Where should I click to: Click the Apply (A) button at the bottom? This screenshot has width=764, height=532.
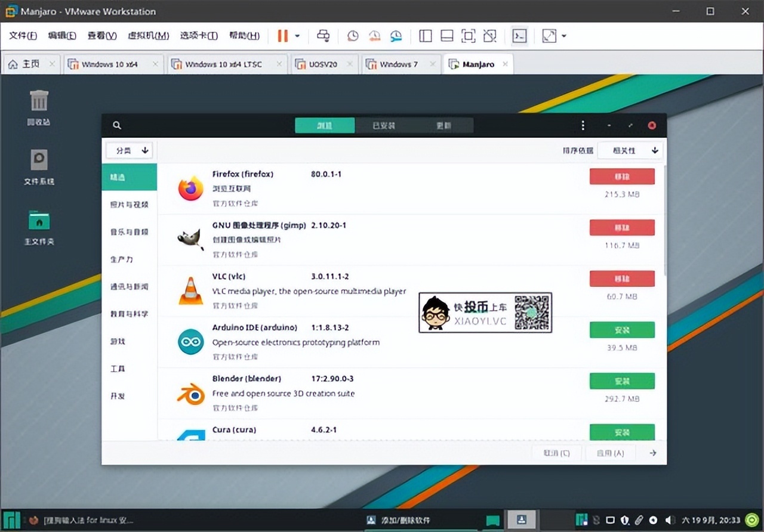click(x=611, y=453)
